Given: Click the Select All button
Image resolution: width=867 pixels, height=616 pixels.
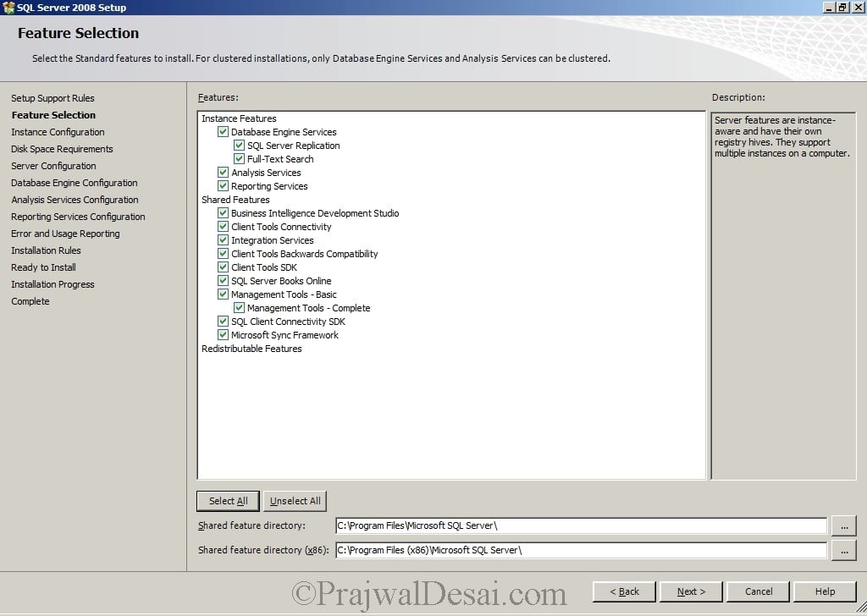Looking at the screenshot, I should pos(229,501).
